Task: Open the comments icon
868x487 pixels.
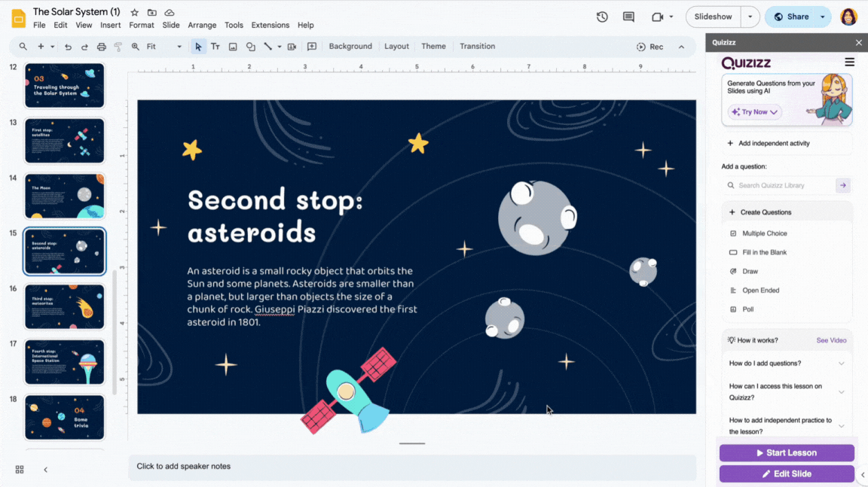Action: tap(628, 17)
